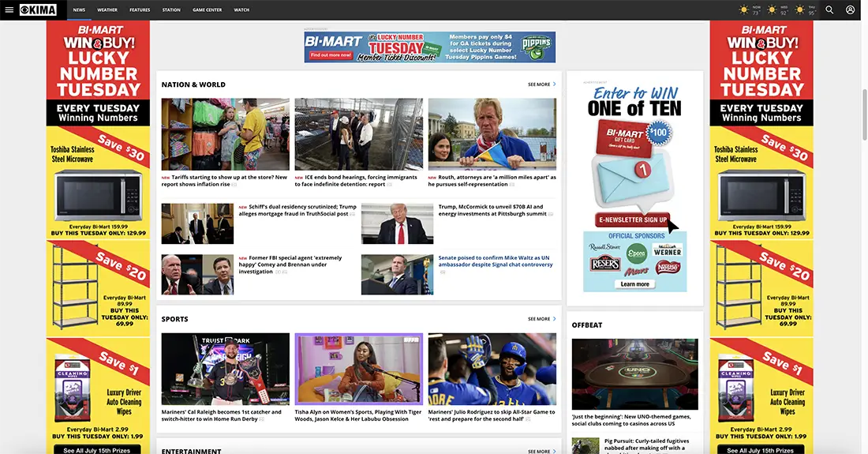Viewport: 868px width, 454px height.
Task: Open former FBI agent Comey Brennan headline
Action: (x=291, y=265)
